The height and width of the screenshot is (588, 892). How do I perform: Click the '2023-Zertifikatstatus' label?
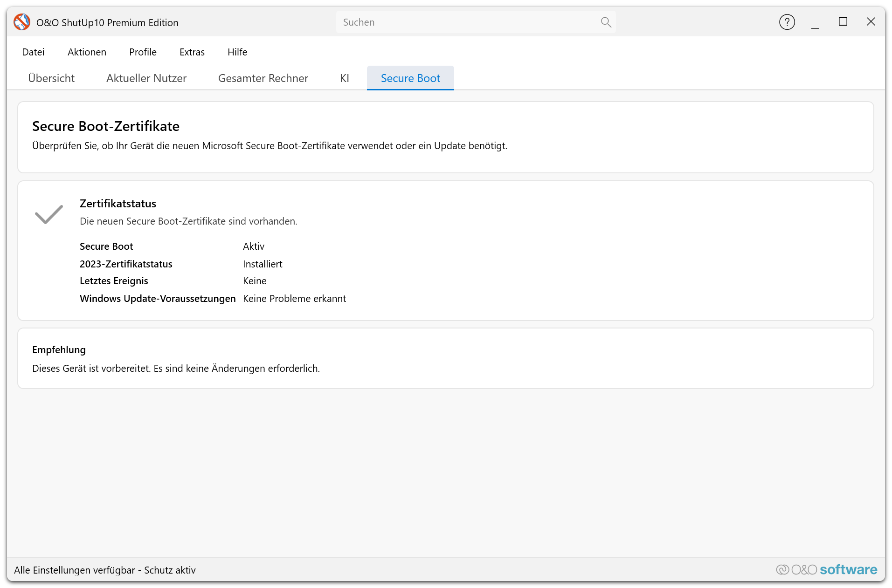pos(126,264)
